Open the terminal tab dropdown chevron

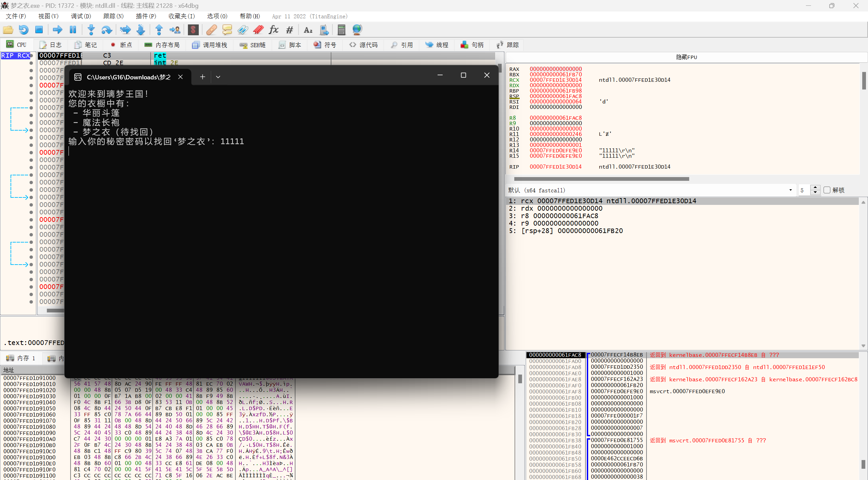coord(218,77)
